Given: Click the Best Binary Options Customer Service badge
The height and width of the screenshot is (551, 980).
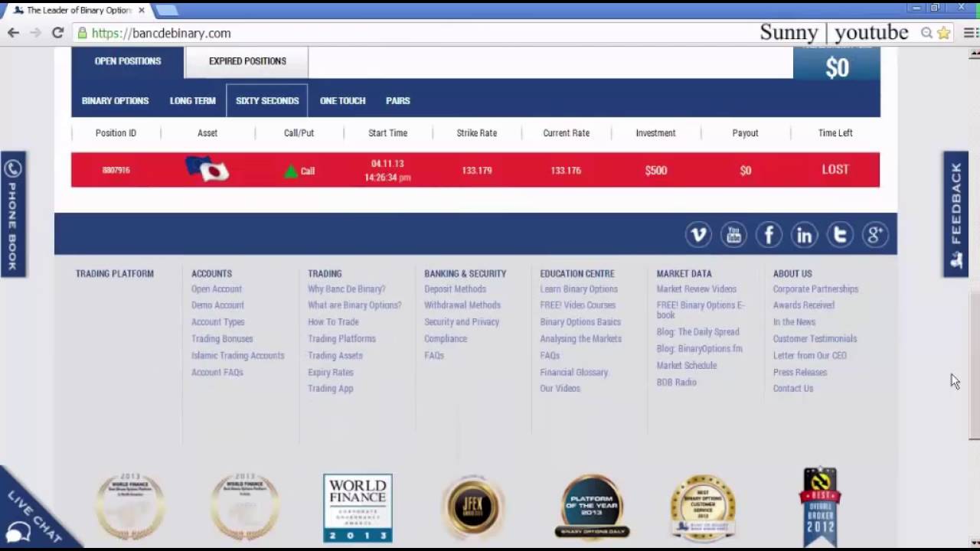Looking at the screenshot, I should coord(703,508).
